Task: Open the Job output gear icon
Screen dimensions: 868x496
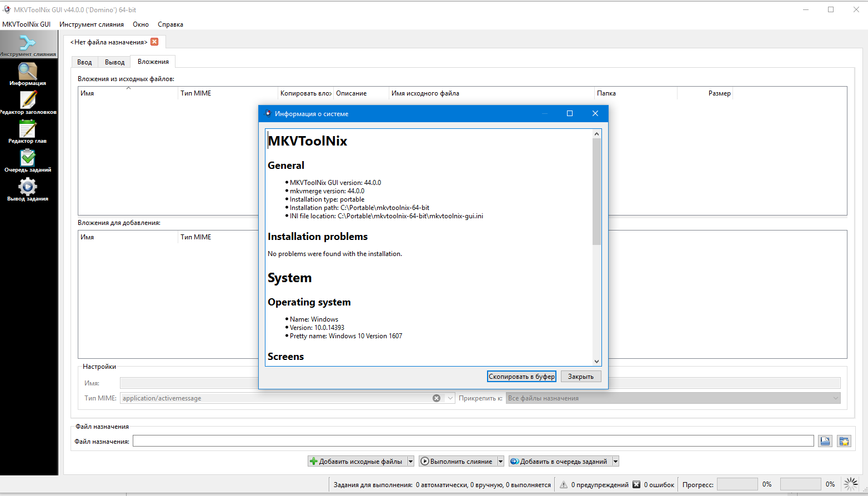Action: tap(28, 188)
